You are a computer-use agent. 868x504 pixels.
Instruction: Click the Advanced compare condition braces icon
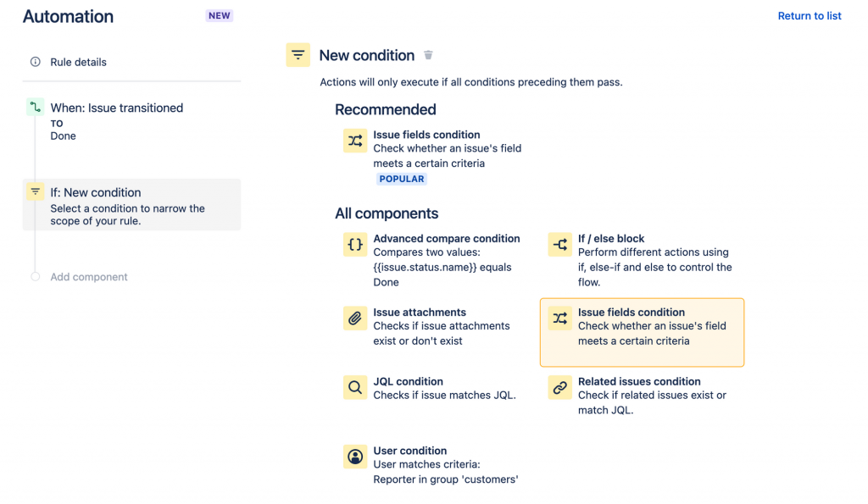click(355, 245)
